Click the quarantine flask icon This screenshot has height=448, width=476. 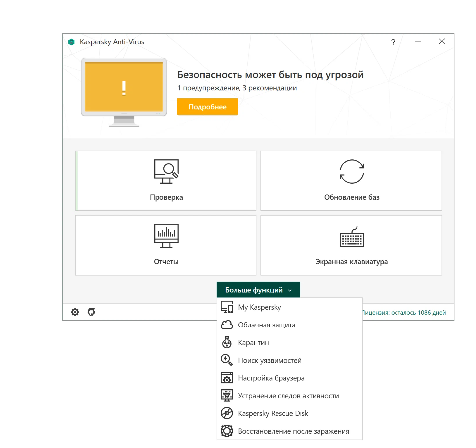[x=227, y=342]
